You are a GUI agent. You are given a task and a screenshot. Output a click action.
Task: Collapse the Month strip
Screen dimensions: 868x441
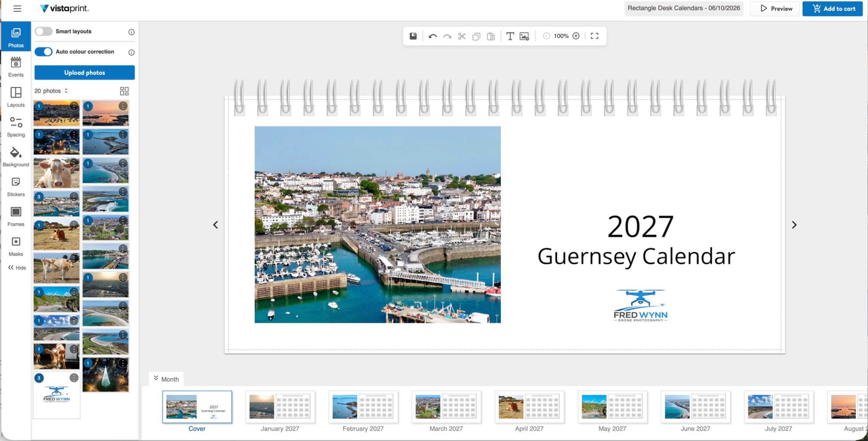click(166, 379)
